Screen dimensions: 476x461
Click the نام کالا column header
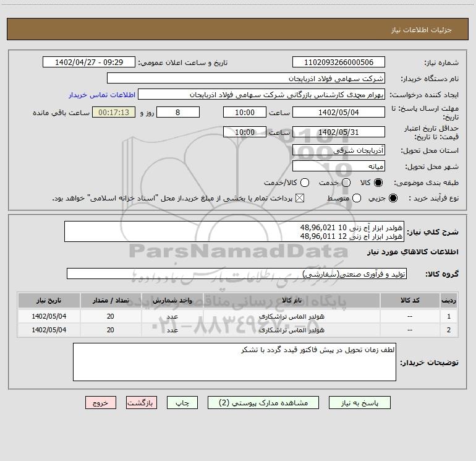pos(291,300)
